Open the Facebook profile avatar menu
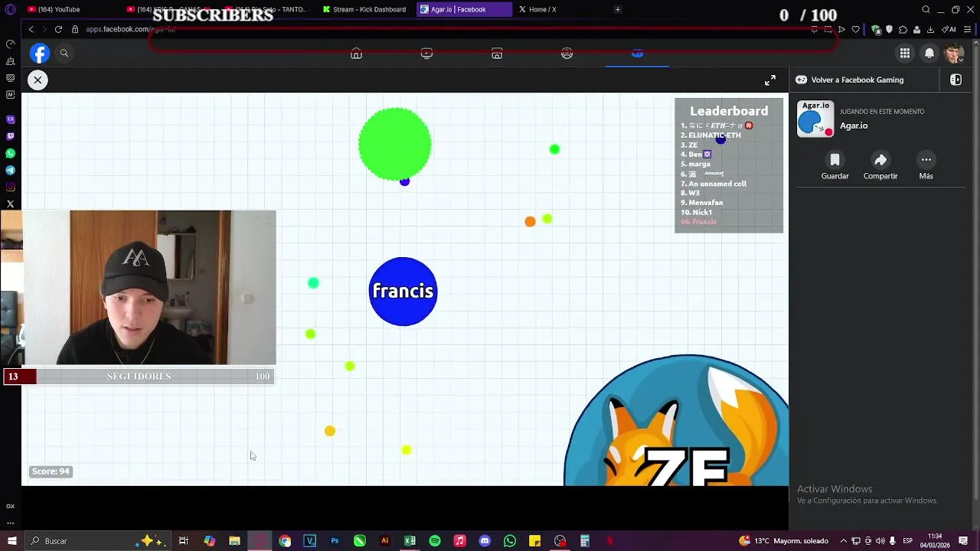The height and width of the screenshot is (551, 980). [954, 53]
